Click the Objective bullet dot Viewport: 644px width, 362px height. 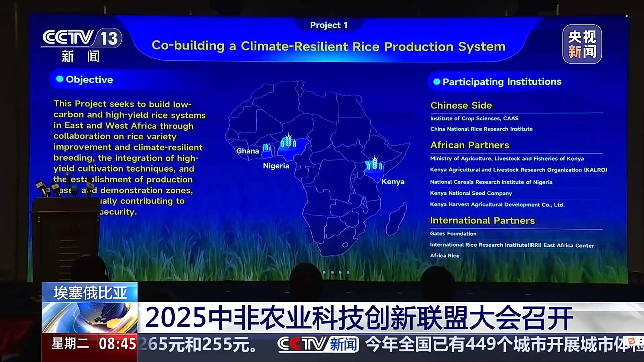60,79
